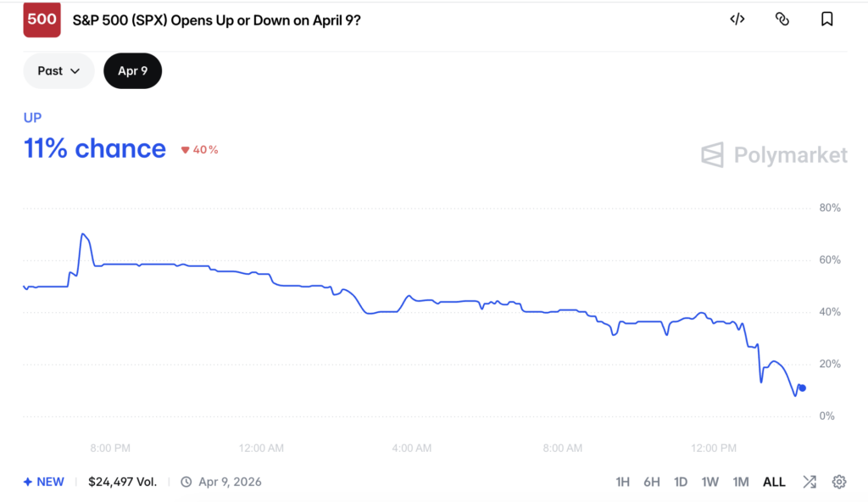Click the embed code icon
This screenshot has height=502, width=868.
(737, 19)
